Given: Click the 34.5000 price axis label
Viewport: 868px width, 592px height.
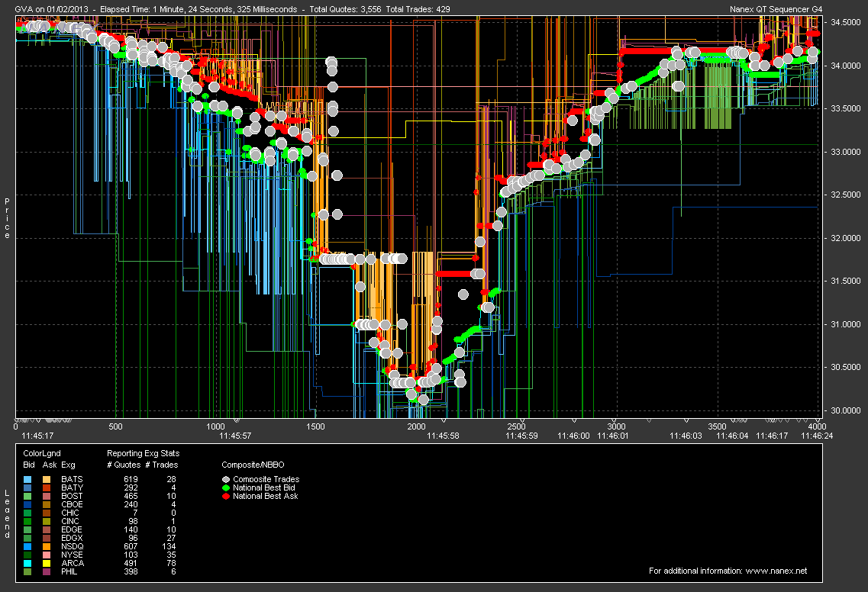Looking at the screenshot, I should point(845,23).
